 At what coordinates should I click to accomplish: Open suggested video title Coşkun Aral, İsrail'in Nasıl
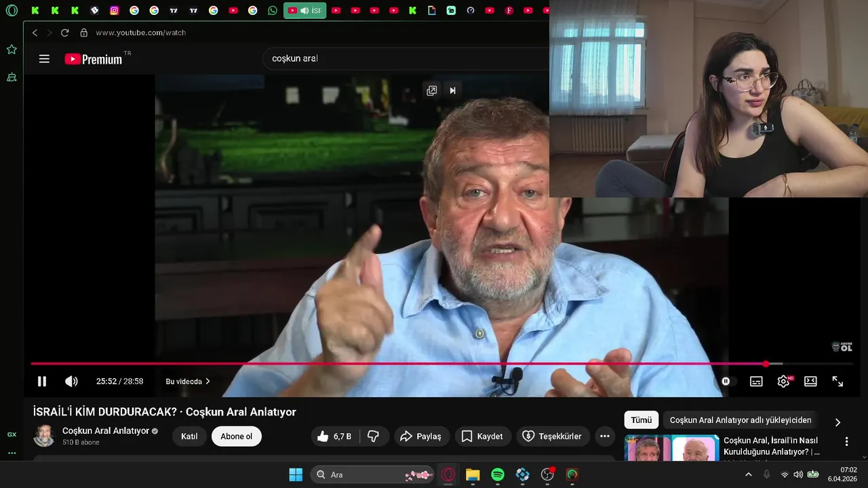772,446
